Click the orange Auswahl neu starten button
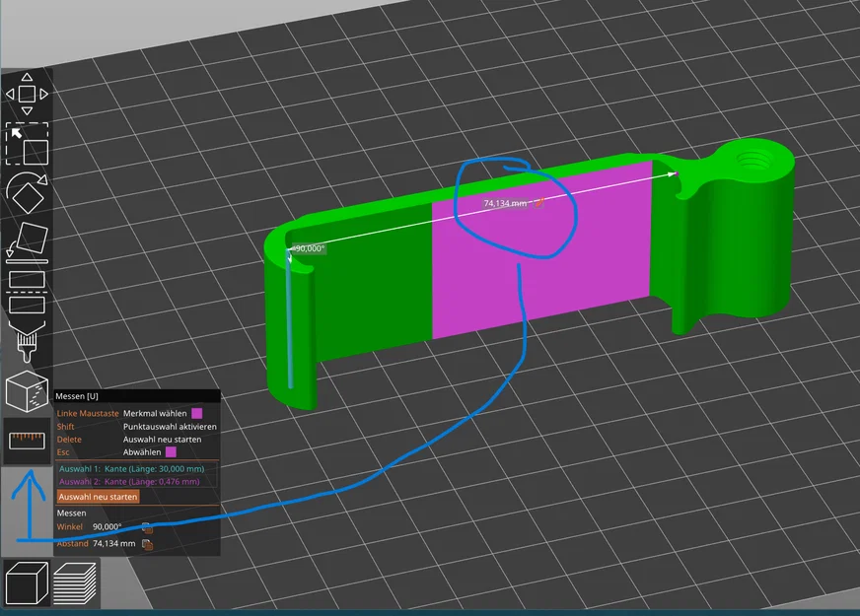Screen dimensions: 860x616 [x=99, y=497]
